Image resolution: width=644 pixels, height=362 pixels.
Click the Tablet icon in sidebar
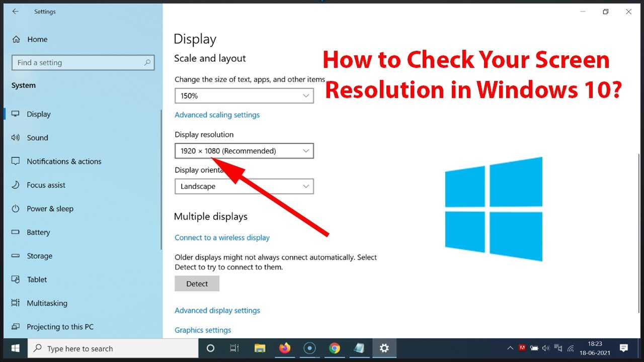pyautogui.click(x=16, y=280)
